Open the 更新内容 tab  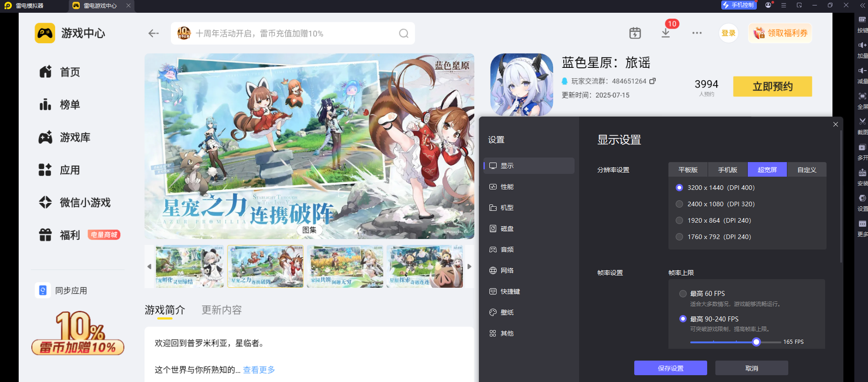pos(222,310)
